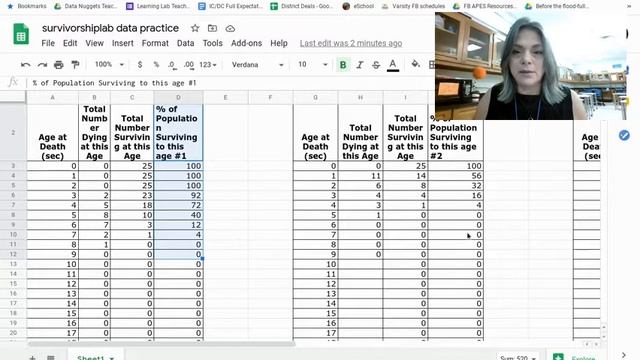This screenshot has height=360, width=640.
Task: Select row 6 header
Action: 13,195
